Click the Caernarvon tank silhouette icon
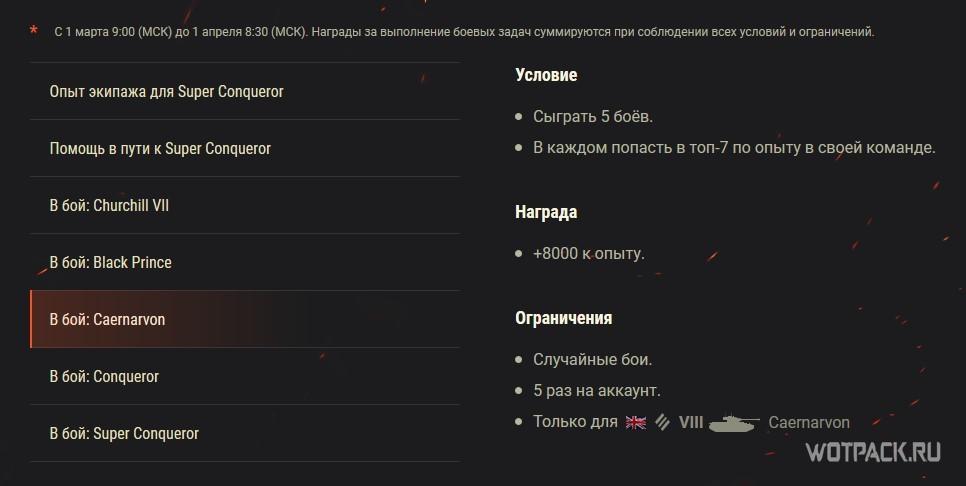Screen dimensions: 966x486 734,423
